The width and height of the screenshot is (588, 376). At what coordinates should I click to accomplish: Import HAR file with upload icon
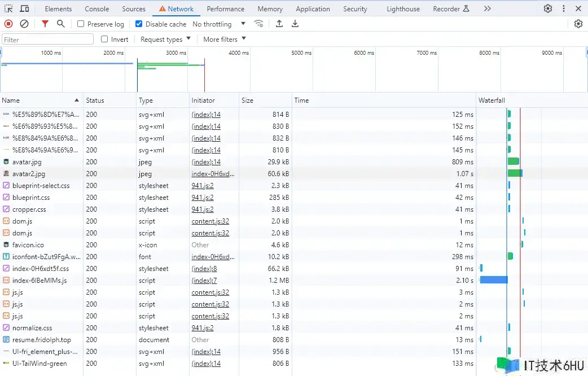tap(279, 24)
